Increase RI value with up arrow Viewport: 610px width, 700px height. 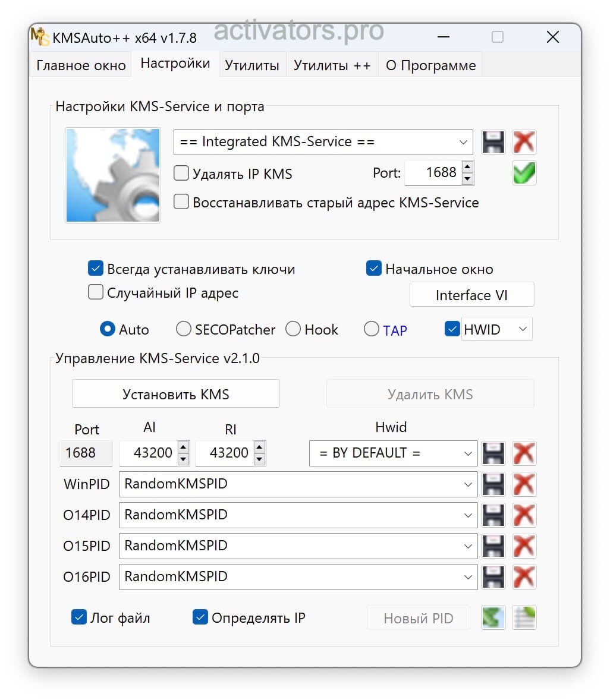click(x=259, y=447)
